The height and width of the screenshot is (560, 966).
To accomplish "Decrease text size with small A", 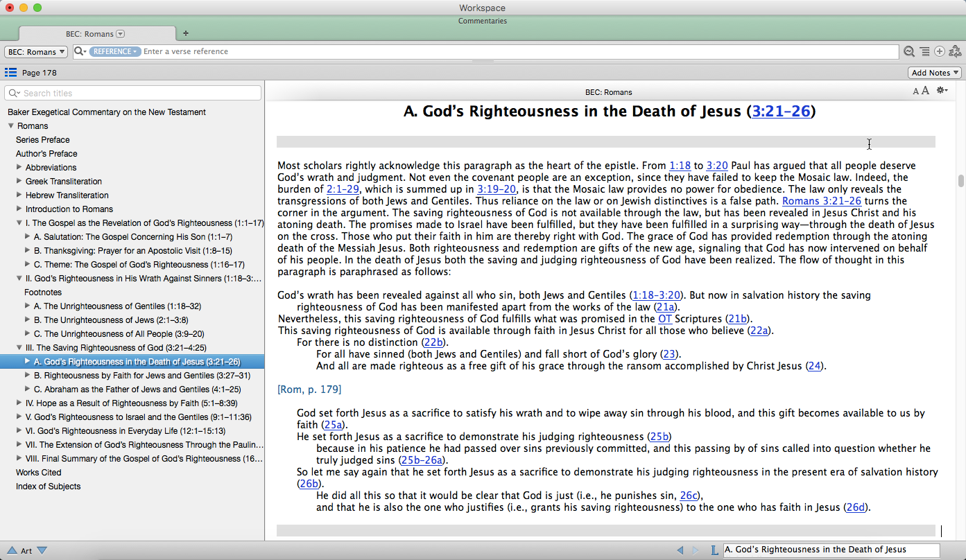I will tap(916, 91).
